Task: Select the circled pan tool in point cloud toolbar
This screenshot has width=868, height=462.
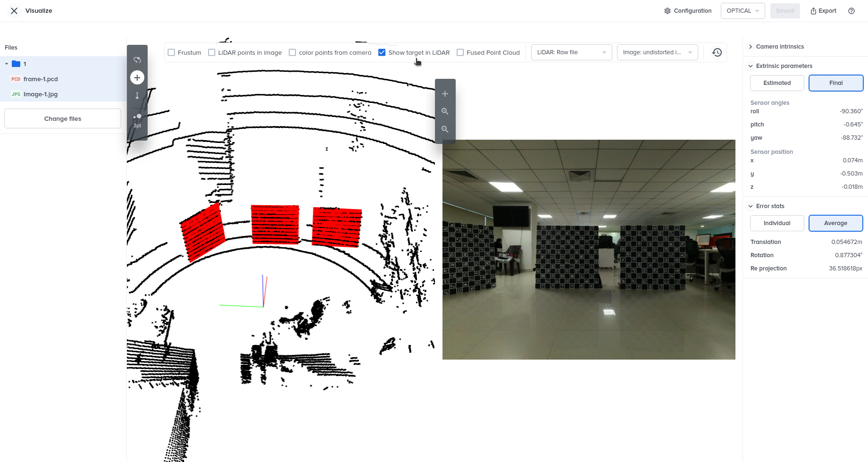Action: click(x=137, y=77)
